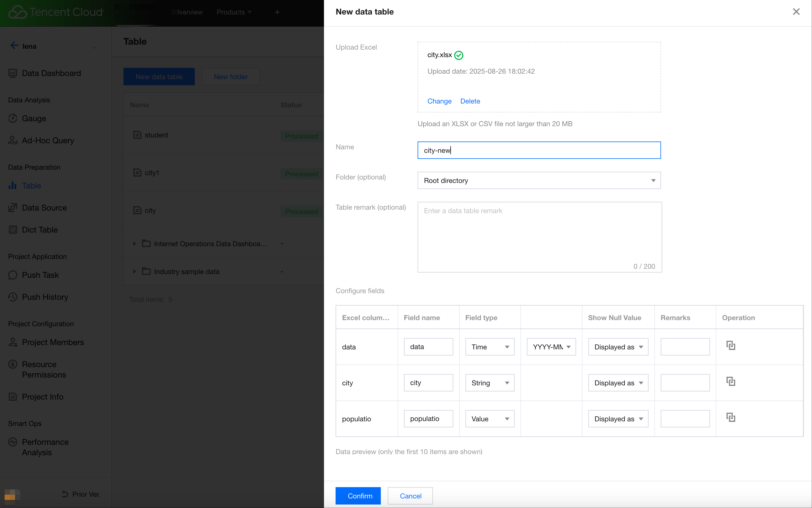812x508 pixels.
Task: Click the table remark text area
Action: click(x=539, y=237)
